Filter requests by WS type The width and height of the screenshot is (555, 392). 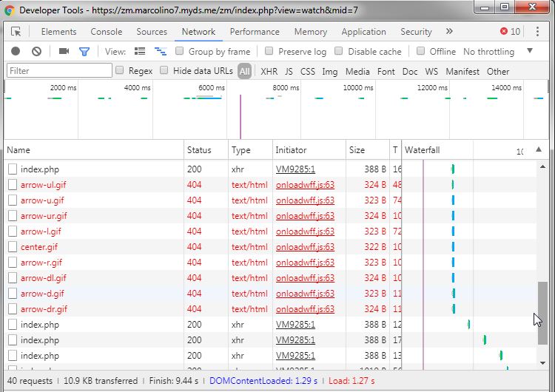click(431, 72)
